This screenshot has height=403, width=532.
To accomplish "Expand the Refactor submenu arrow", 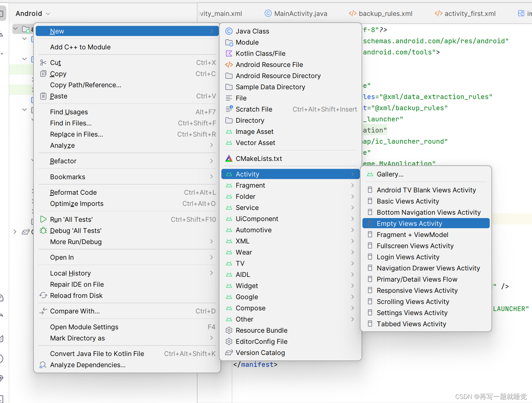I will click(x=211, y=161).
